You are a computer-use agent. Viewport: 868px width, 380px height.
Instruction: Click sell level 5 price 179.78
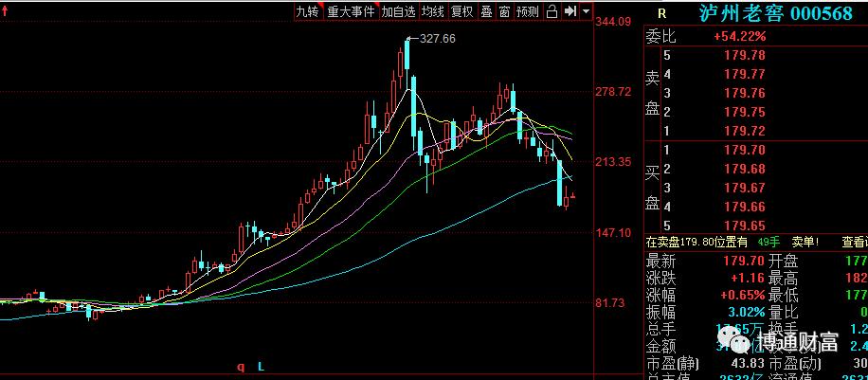[x=745, y=55]
